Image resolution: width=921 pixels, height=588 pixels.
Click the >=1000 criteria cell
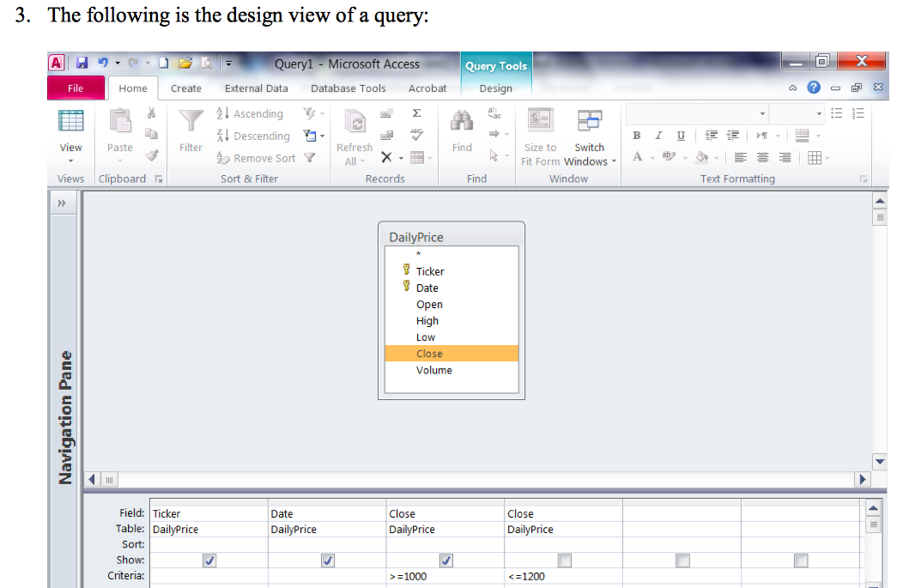point(445,576)
